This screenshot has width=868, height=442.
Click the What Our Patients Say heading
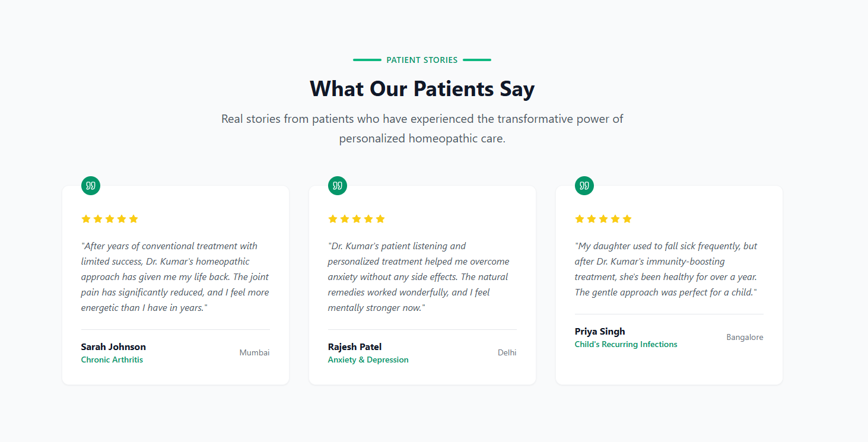click(422, 88)
